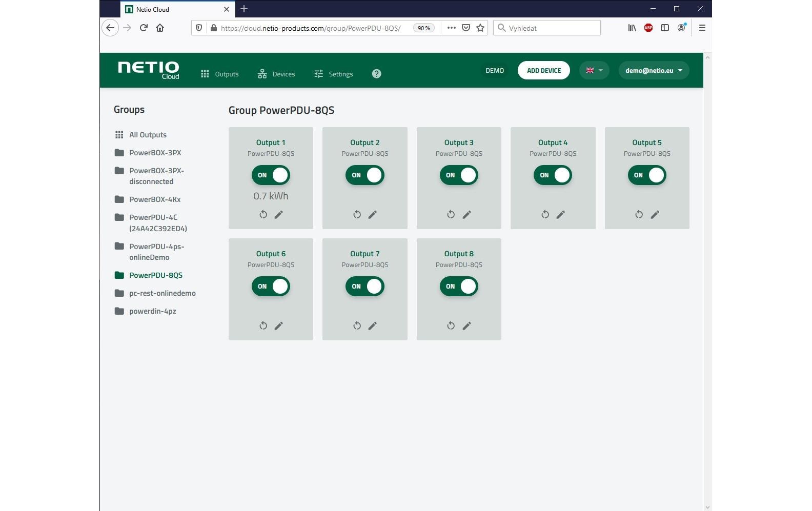Click the Adblock Plus extension icon

648,28
